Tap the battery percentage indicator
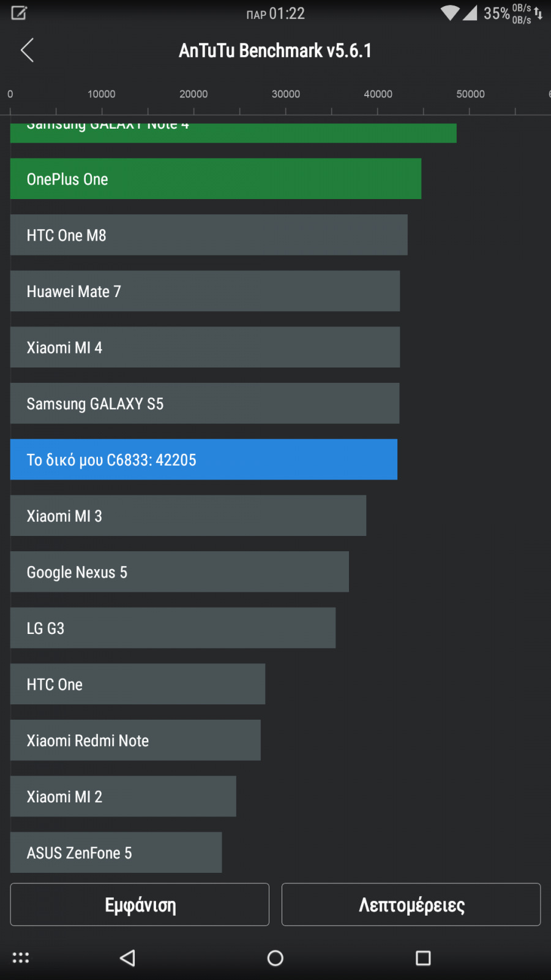Viewport: 551px width, 980px height. (497, 13)
